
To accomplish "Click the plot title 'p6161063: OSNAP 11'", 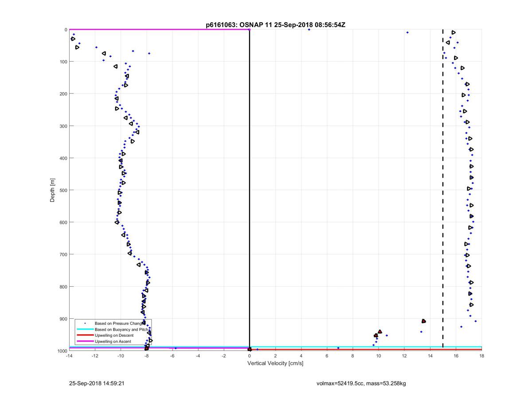I will coord(239,25).
